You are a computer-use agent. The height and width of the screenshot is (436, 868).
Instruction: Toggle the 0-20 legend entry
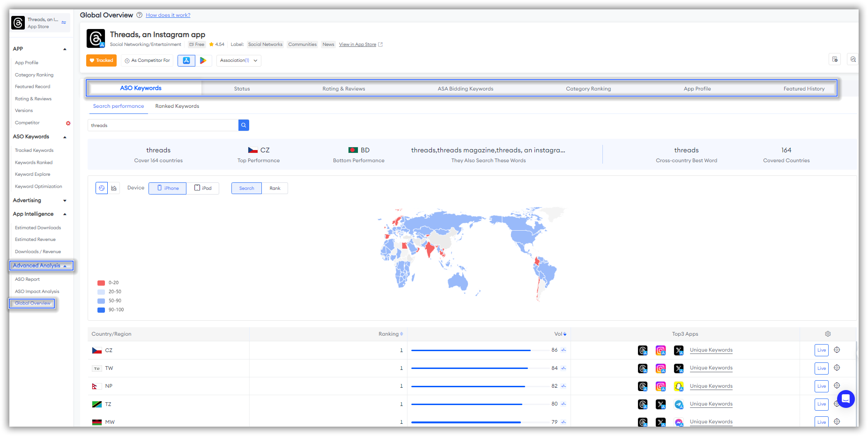tap(108, 283)
